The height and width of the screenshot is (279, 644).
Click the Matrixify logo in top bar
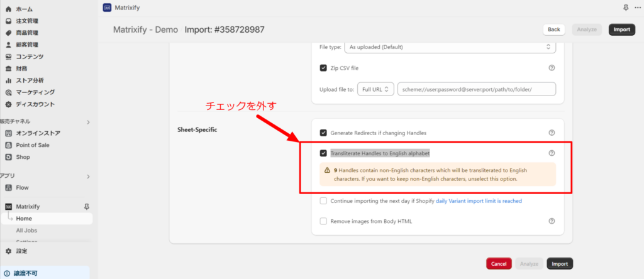pos(107,8)
